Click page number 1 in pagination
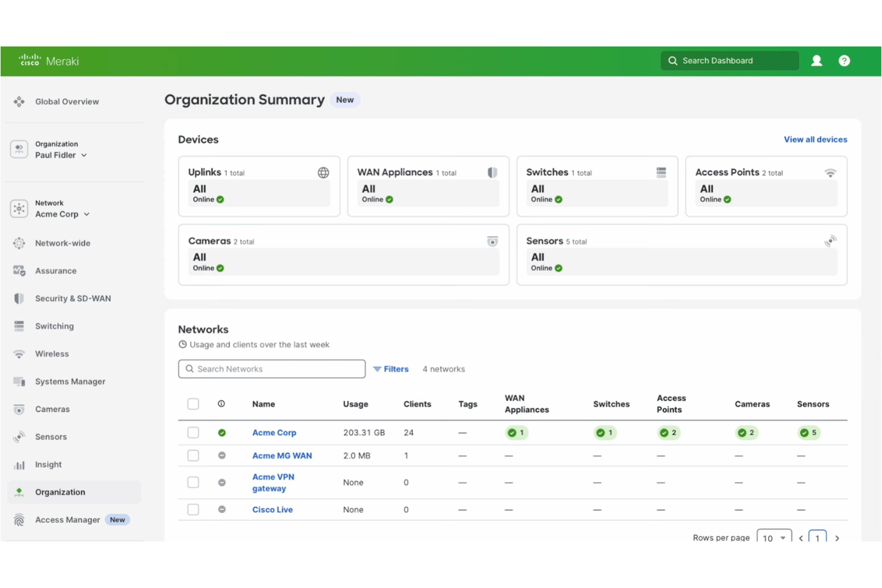Image resolution: width=882 pixels, height=588 pixels. [x=818, y=537]
